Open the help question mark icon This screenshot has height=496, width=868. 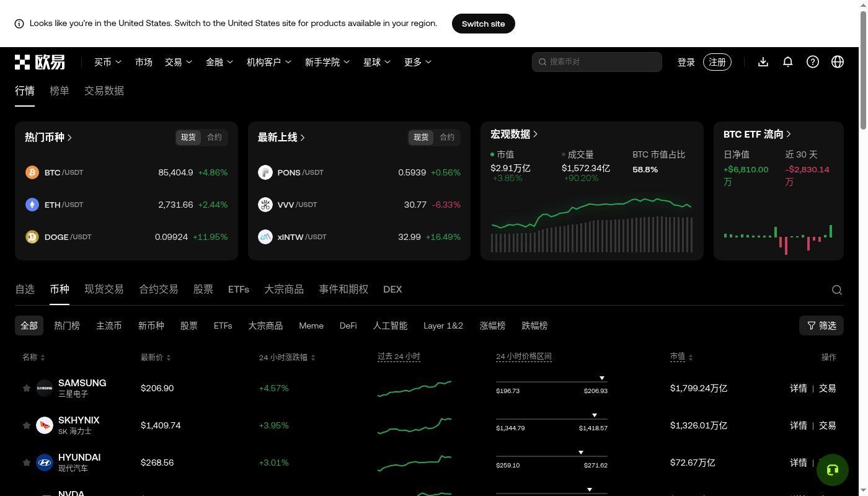coord(813,62)
